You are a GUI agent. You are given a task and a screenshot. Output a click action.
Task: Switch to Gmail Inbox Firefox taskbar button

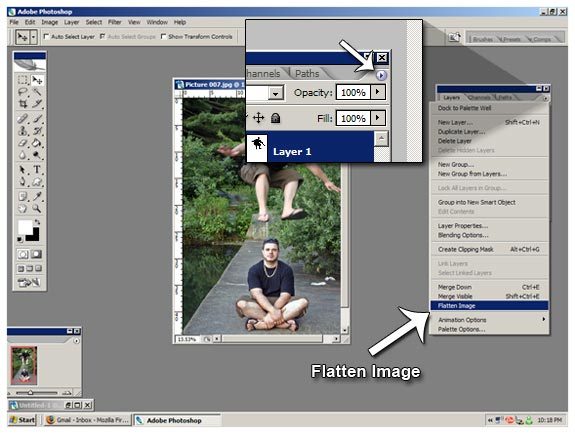coord(87,420)
